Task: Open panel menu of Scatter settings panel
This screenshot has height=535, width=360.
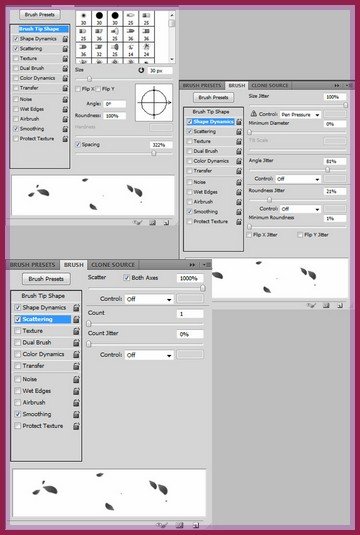Action: click(x=207, y=265)
